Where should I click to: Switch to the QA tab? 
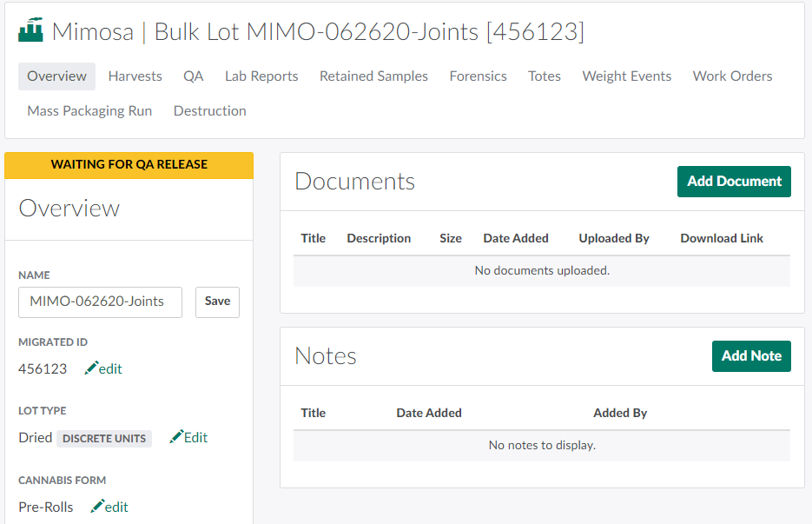(x=193, y=76)
